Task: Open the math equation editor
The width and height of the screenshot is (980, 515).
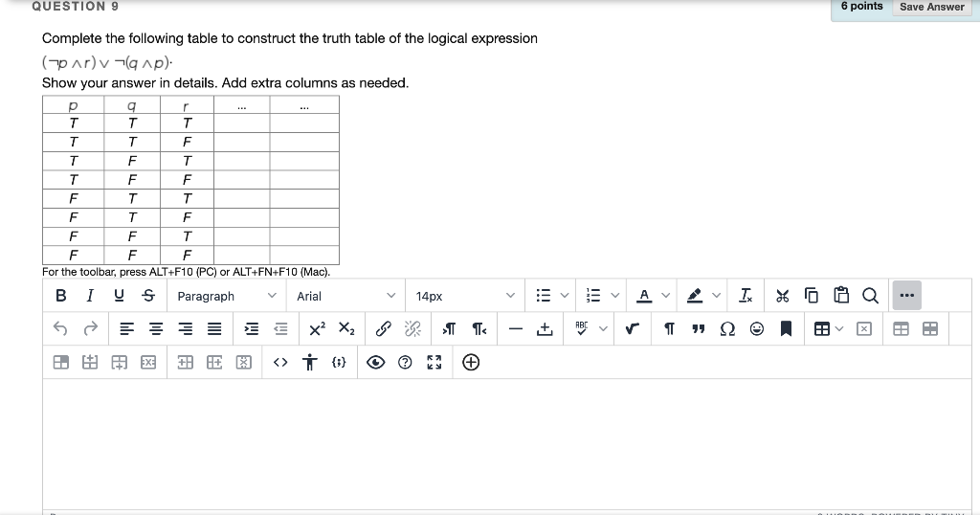Action: pyautogui.click(x=632, y=328)
